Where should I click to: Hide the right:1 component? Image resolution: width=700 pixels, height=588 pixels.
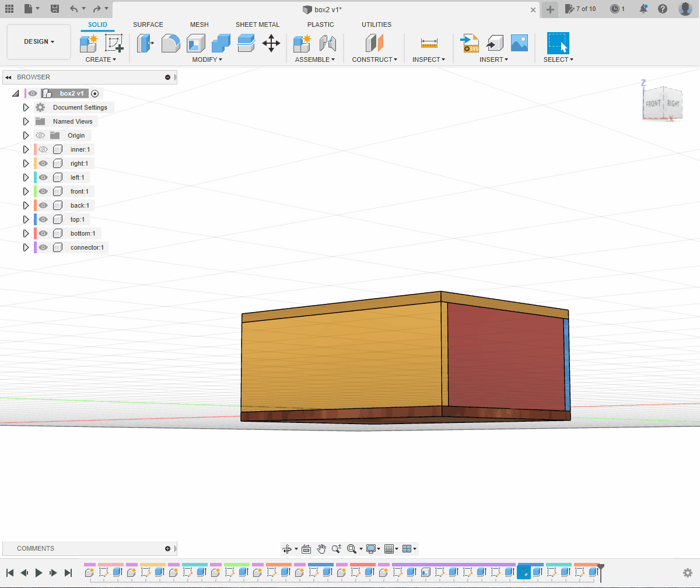point(43,163)
